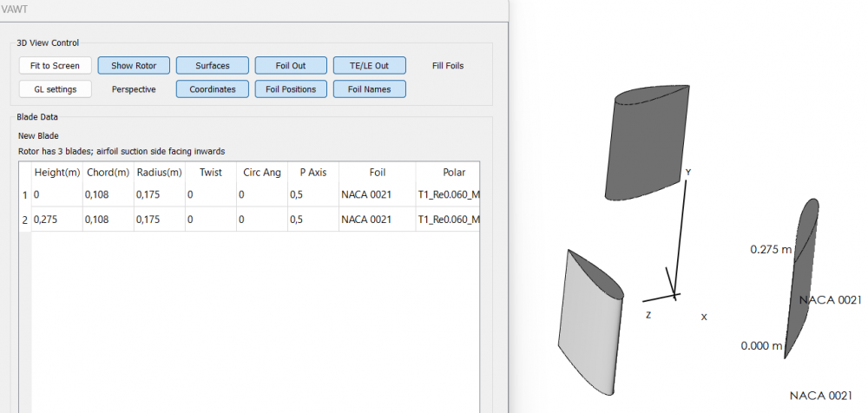Toggle the Foil Out outline
This screenshot has width=868, height=413.
click(291, 66)
